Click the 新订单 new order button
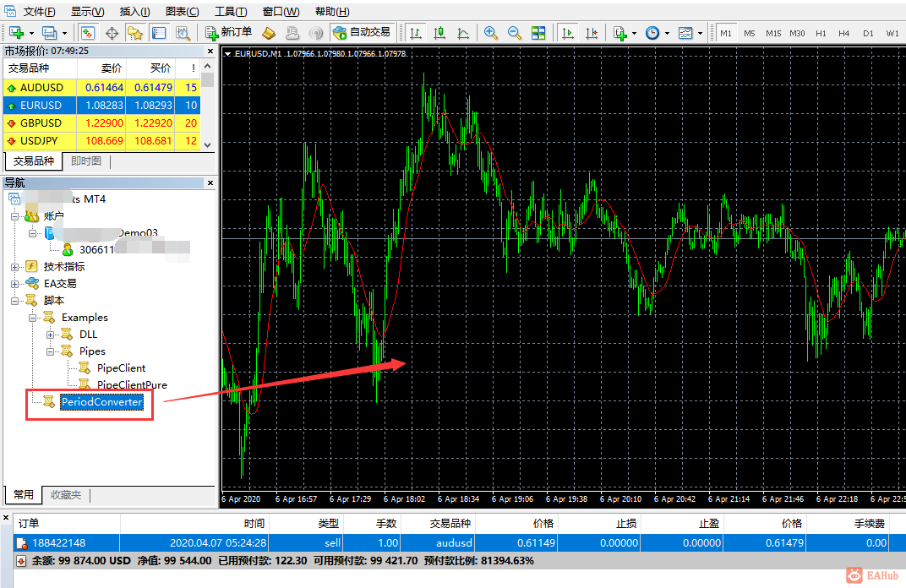This screenshot has height=588, width=906. click(229, 32)
